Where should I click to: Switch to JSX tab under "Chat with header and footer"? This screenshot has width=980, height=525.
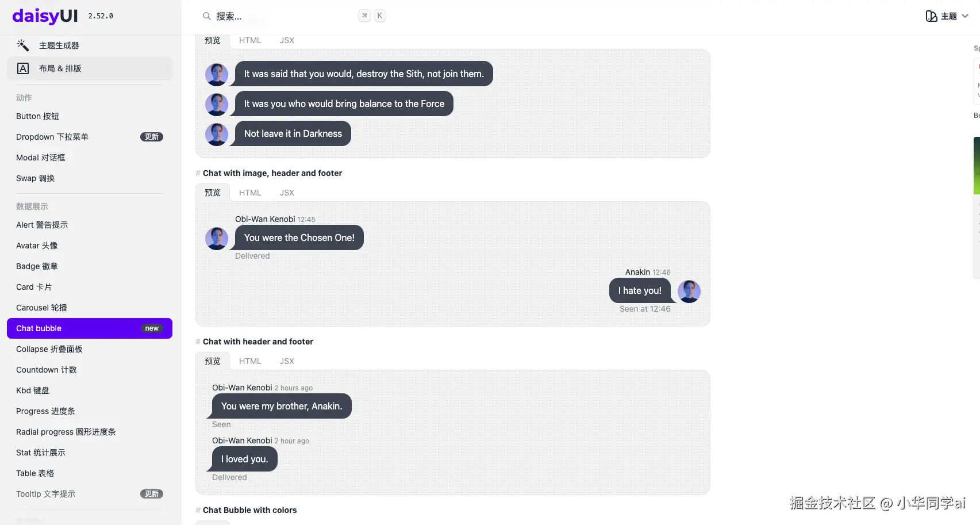287,361
